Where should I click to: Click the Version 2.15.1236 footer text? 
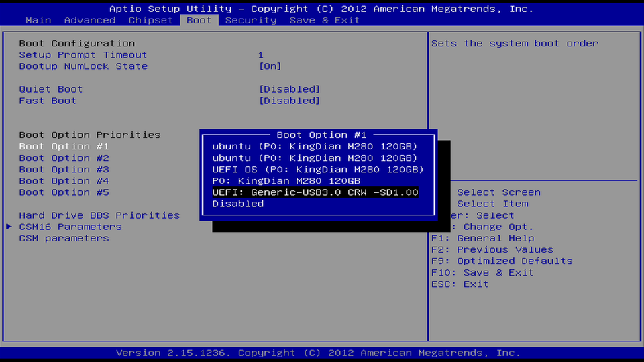[318, 353]
